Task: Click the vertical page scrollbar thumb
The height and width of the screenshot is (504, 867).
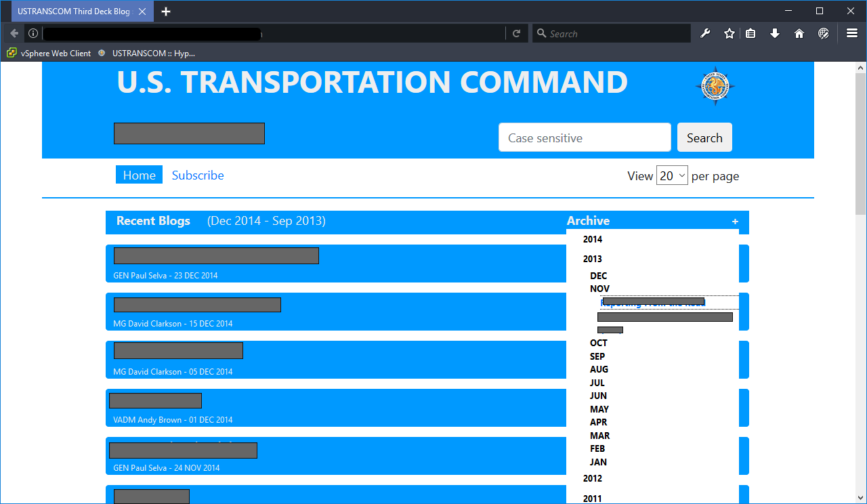Action: pyautogui.click(x=861, y=144)
